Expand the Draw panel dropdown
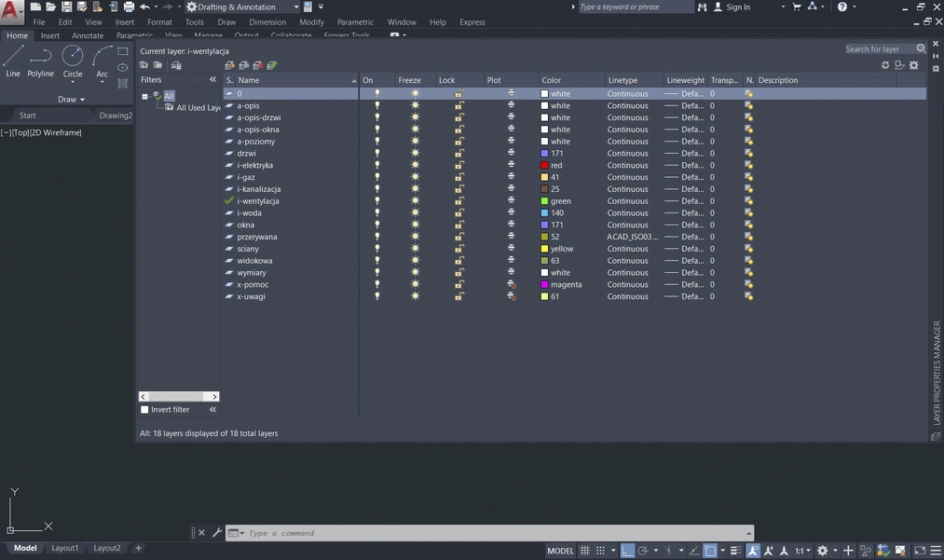 tap(71, 100)
